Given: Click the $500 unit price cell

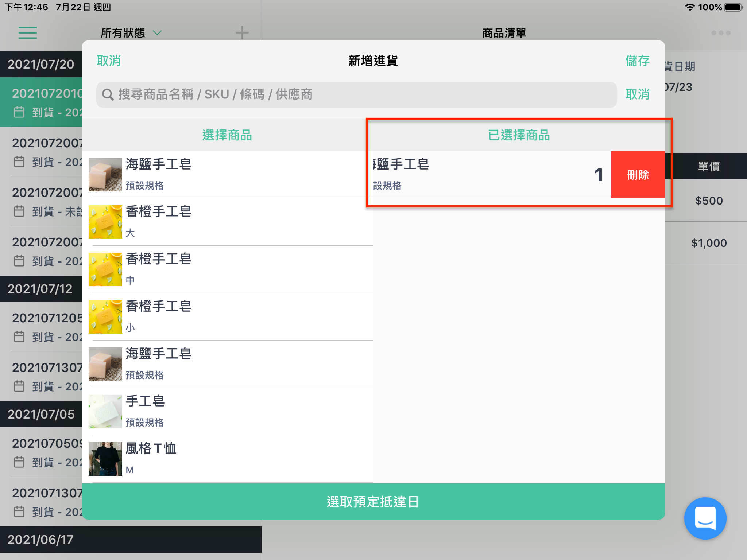Looking at the screenshot, I should click(x=709, y=201).
